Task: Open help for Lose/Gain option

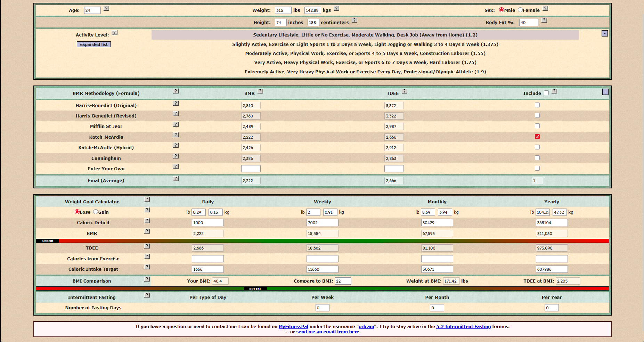Action: point(147,210)
